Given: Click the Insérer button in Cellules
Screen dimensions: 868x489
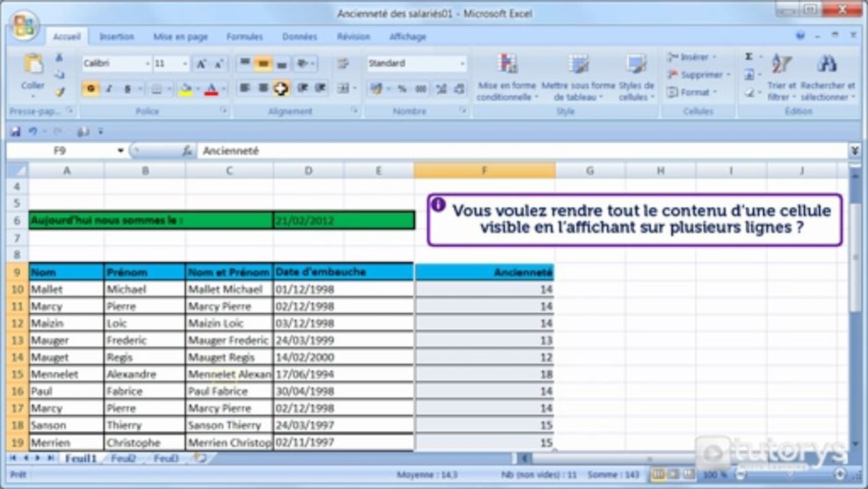Looking at the screenshot, I should point(692,58).
